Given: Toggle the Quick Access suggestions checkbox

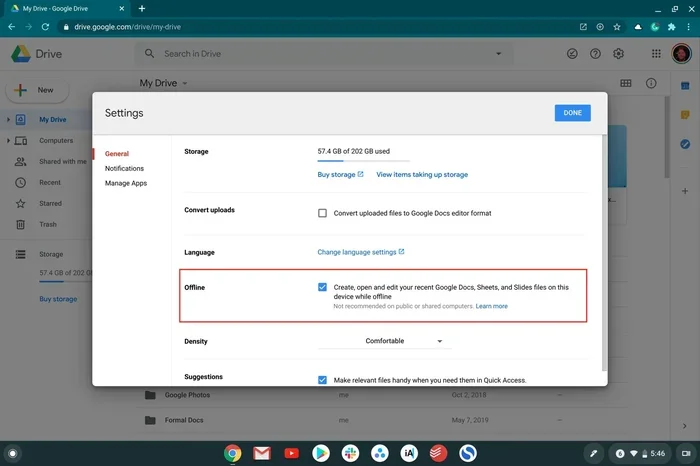Looking at the screenshot, I should (322, 380).
